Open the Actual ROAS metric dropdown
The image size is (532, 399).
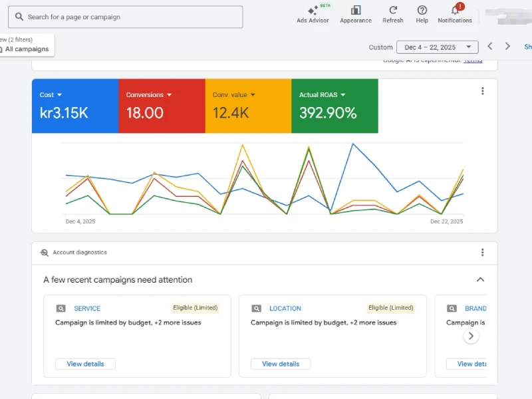[343, 95]
